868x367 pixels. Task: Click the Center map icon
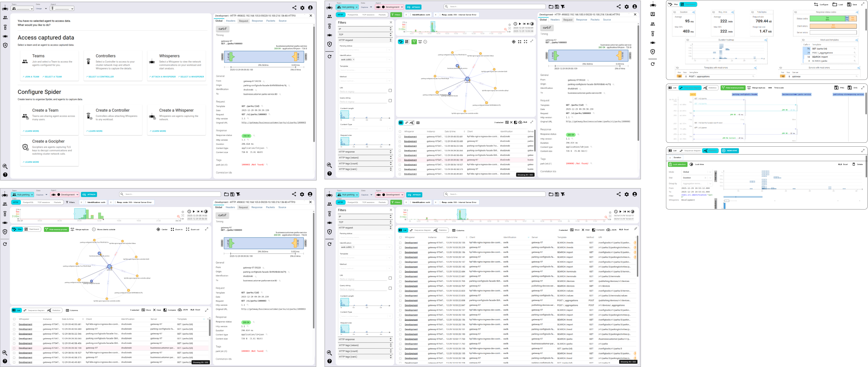158,229
